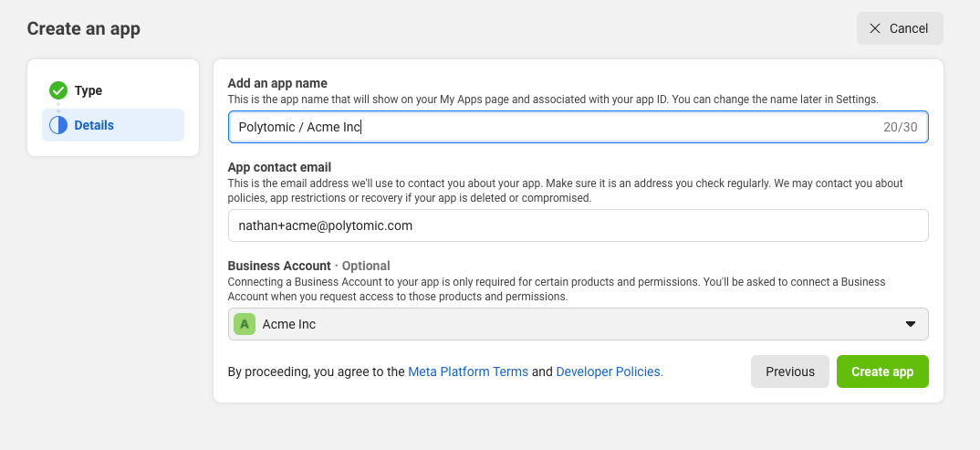Click the X icon in the Cancel button
Image resolution: width=980 pixels, height=450 pixels.
(x=875, y=28)
